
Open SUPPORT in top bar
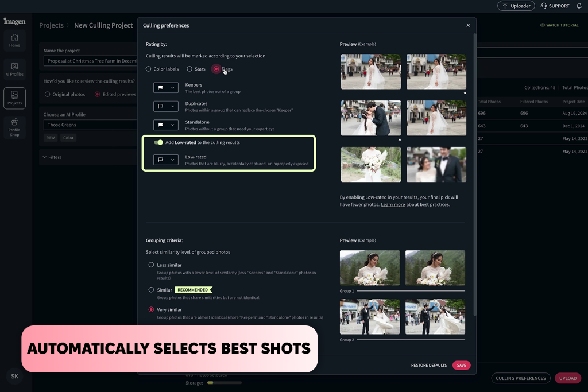point(555,6)
